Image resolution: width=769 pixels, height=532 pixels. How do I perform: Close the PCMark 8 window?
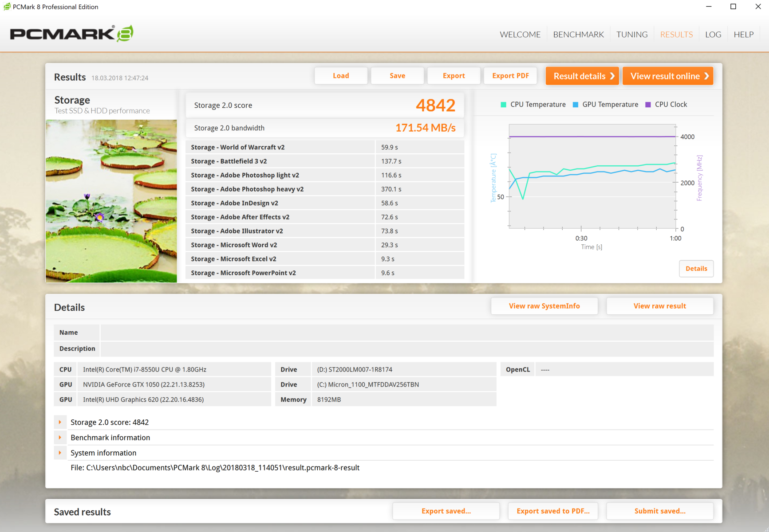(758, 7)
